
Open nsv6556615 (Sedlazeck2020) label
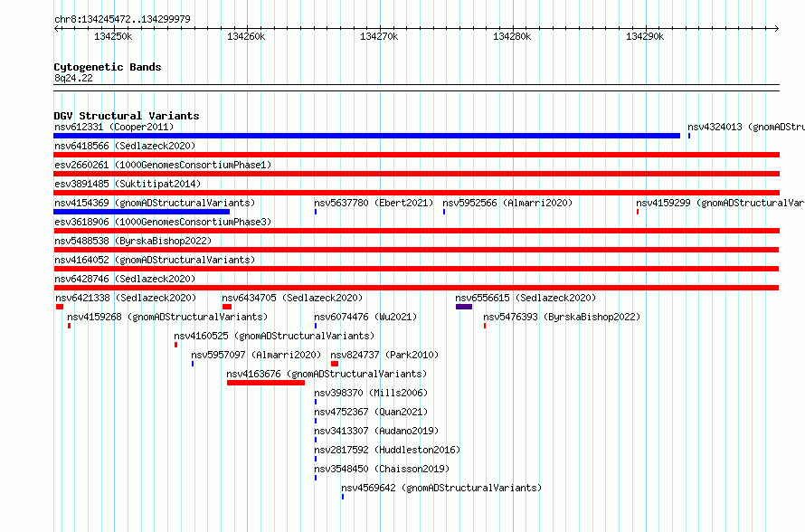526,298
